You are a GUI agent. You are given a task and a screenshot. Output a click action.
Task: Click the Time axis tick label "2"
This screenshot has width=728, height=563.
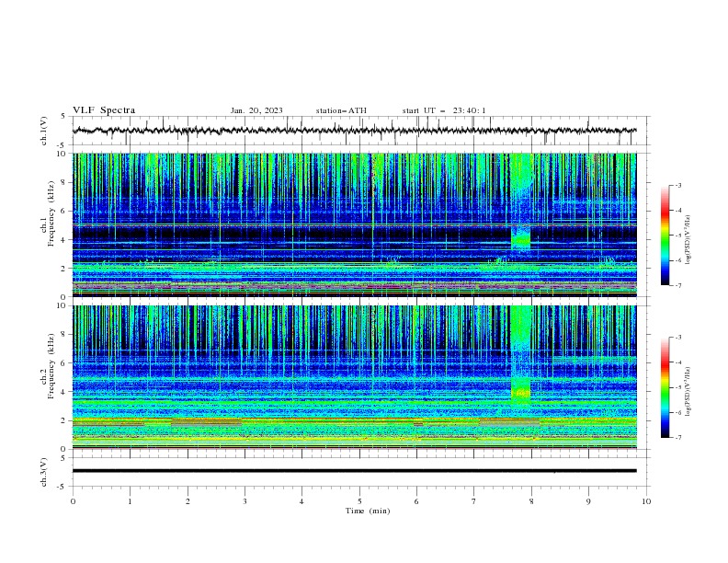coord(188,501)
